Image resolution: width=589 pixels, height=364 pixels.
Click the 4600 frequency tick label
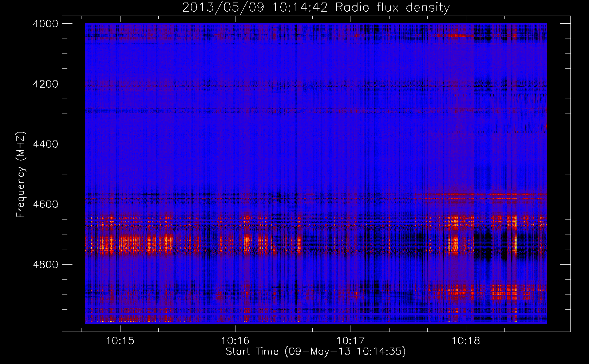(x=46, y=204)
